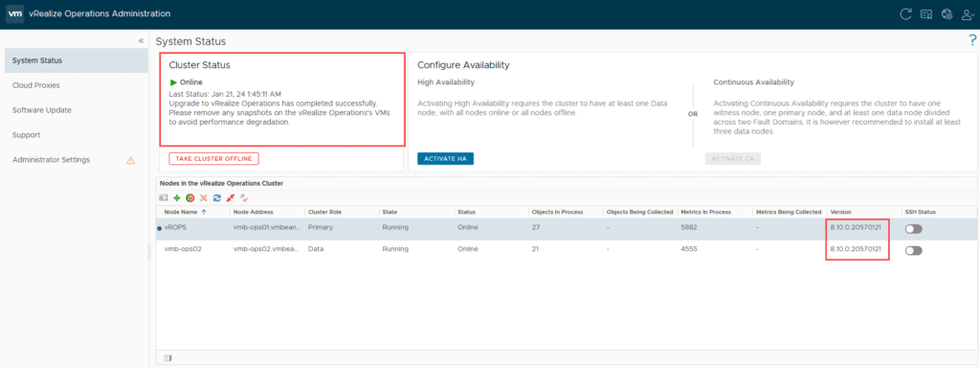Click the globe with lock icon

tap(947, 13)
